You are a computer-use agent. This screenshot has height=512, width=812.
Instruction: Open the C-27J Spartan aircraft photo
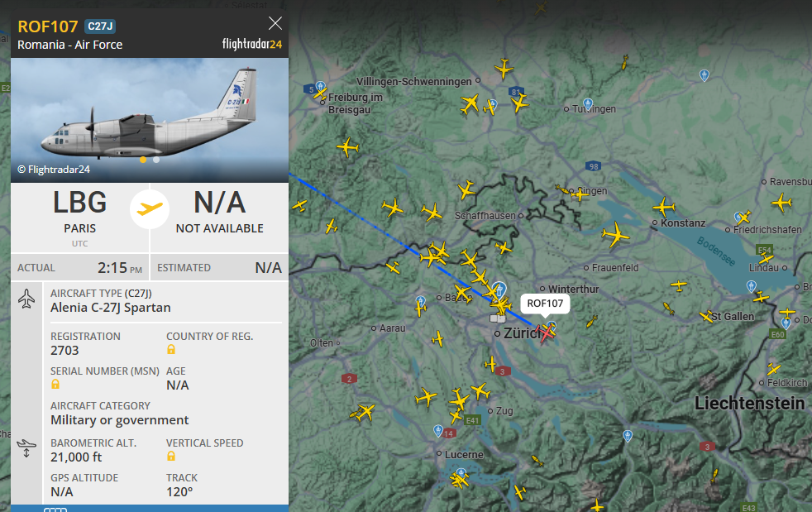[x=150, y=120]
